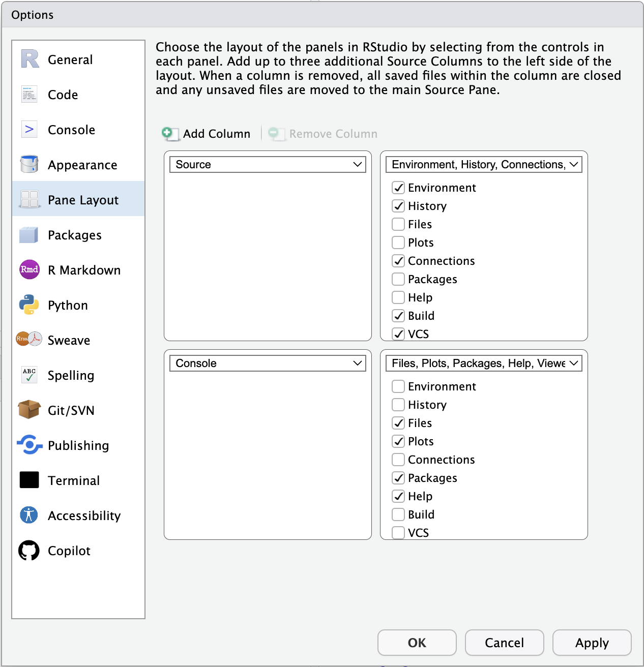Confirm the options with OK

(417, 643)
